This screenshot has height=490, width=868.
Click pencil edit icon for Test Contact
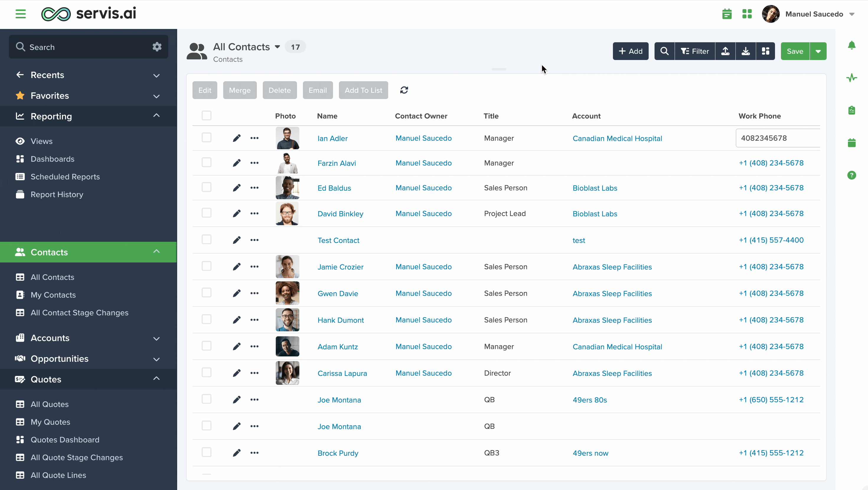236,240
